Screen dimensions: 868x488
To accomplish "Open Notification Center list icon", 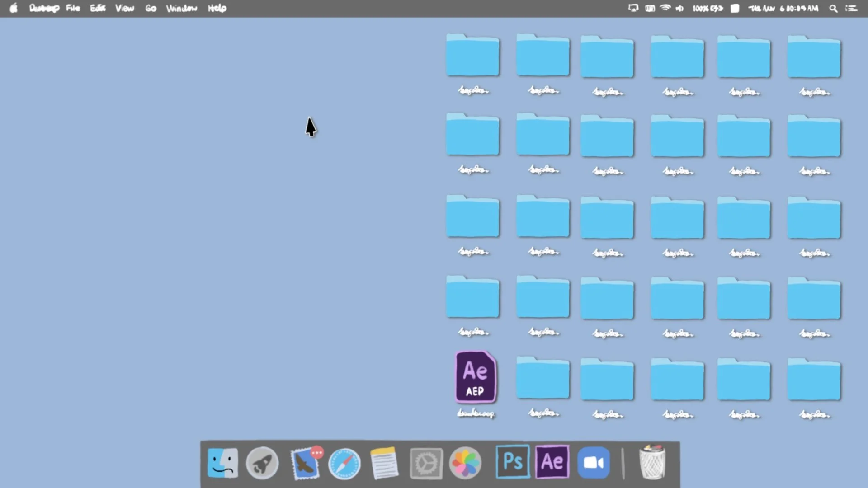I will click(x=851, y=8).
